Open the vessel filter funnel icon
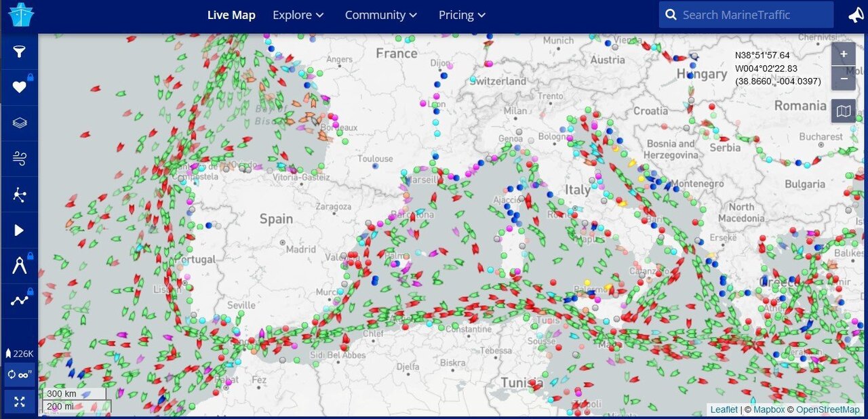 pyautogui.click(x=19, y=52)
